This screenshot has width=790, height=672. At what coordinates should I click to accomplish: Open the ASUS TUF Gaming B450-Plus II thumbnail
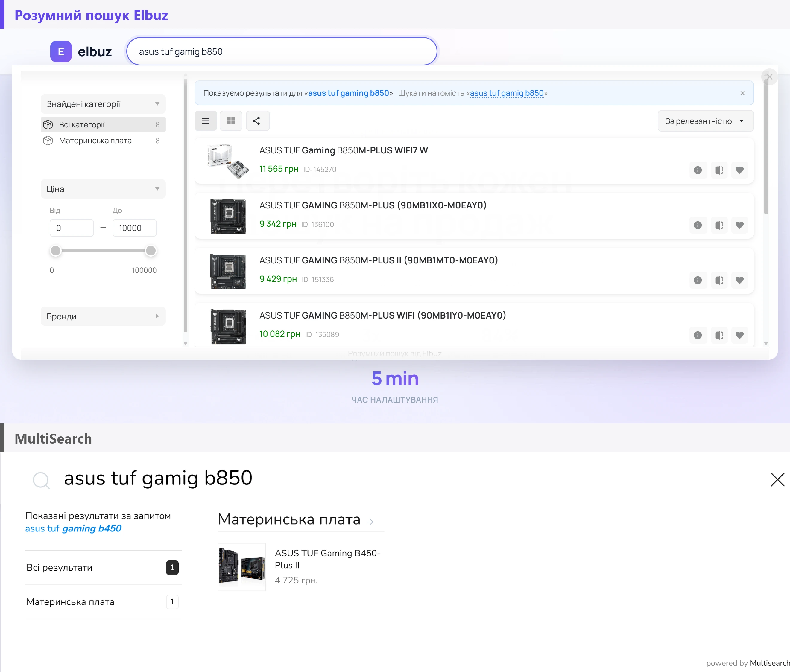(x=241, y=567)
